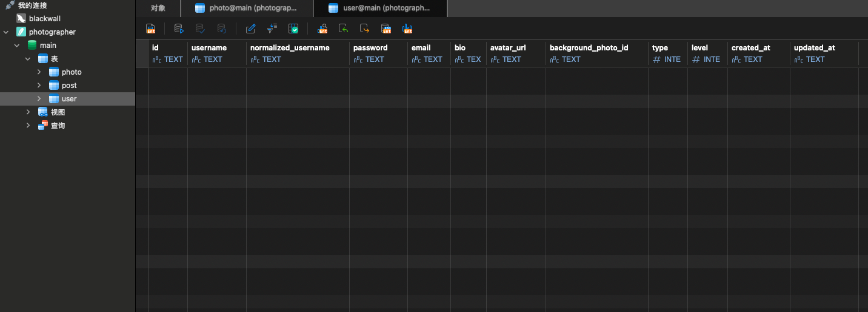Click the level column header
The image size is (868, 312).
click(707, 53)
